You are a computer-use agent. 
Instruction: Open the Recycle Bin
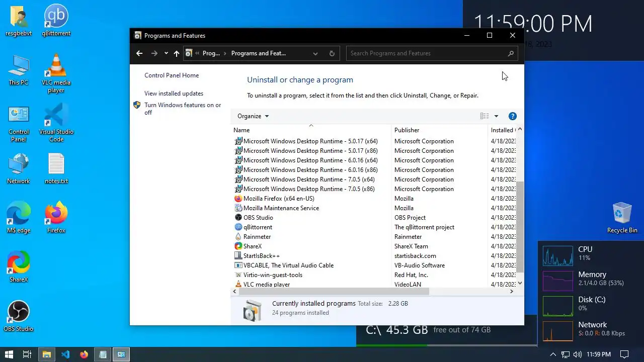[622, 218]
